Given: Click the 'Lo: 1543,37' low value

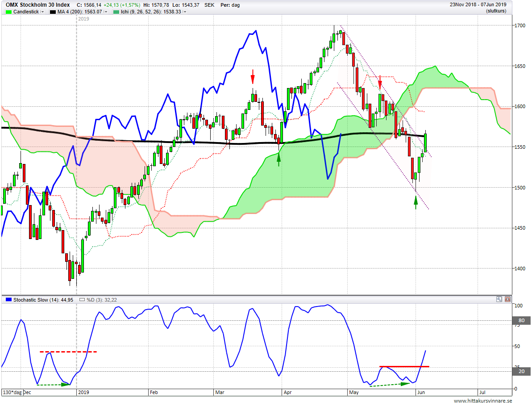Looking at the screenshot, I should (x=186, y=5).
